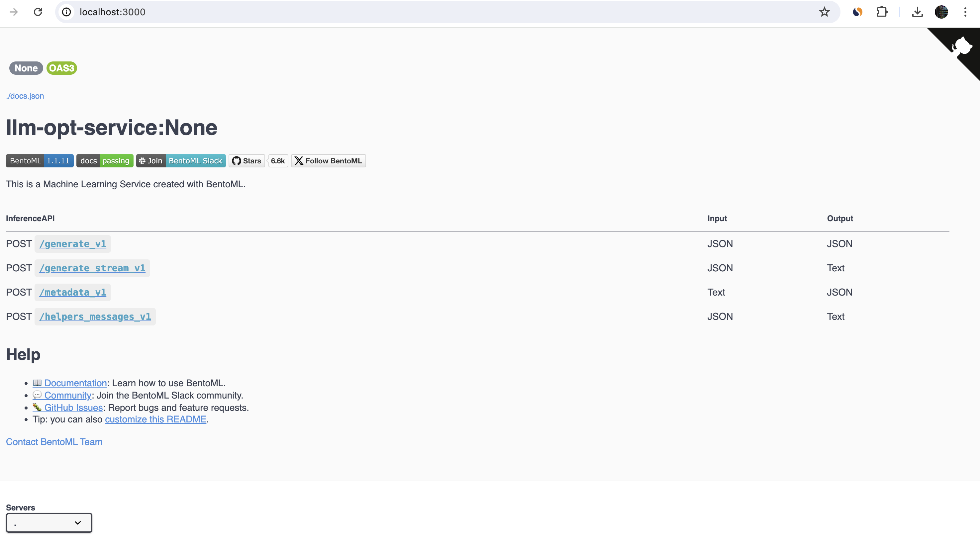Open the Servers selection dropdown
The image size is (980, 544).
click(x=49, y=523)
